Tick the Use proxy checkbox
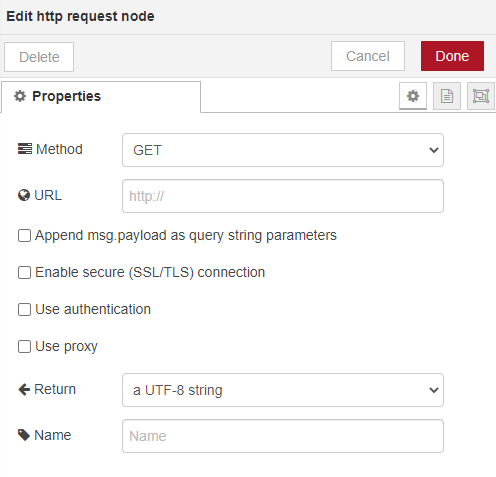Screen dimensions: 496x477 click(x=24, y=346)
